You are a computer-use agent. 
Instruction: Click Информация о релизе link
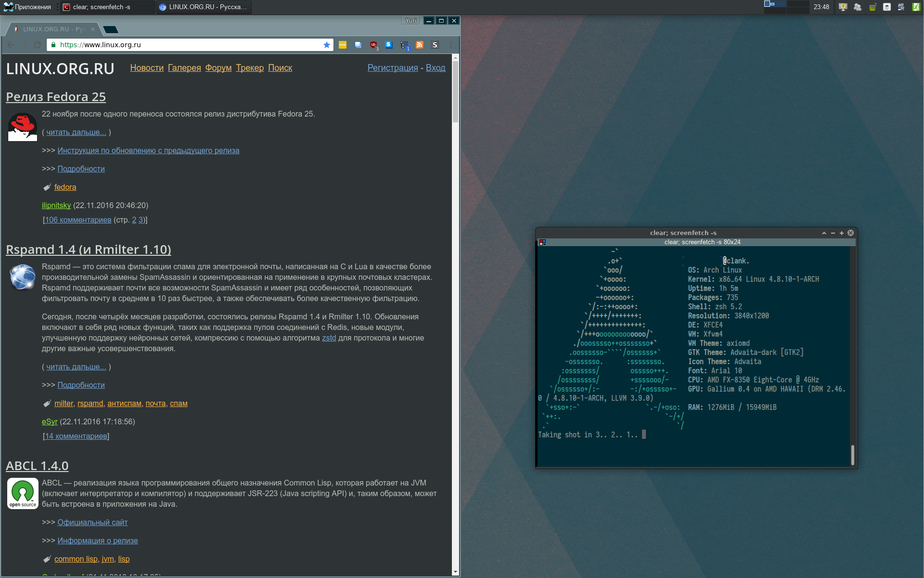point(98,541)
